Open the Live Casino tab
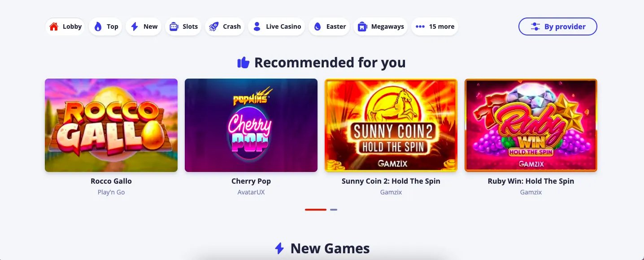The height and width of the screenshot is (260, 644). pyautogui.click(x=276, y=26)
